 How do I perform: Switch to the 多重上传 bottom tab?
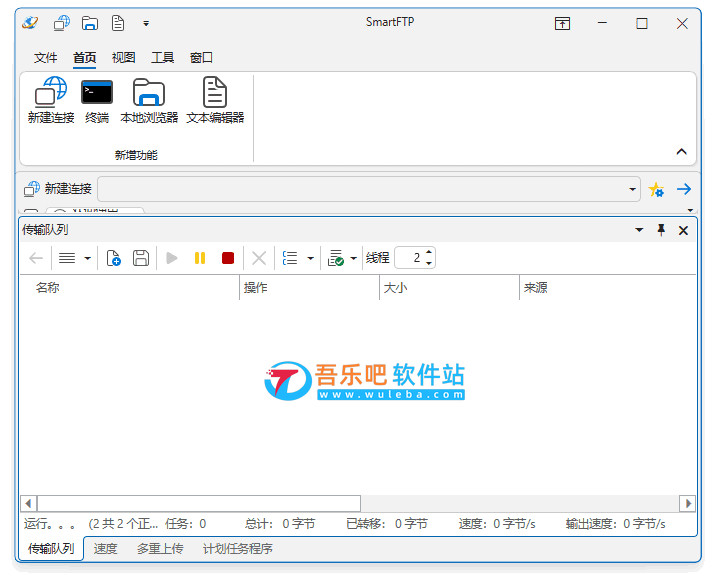click(160, 548)
